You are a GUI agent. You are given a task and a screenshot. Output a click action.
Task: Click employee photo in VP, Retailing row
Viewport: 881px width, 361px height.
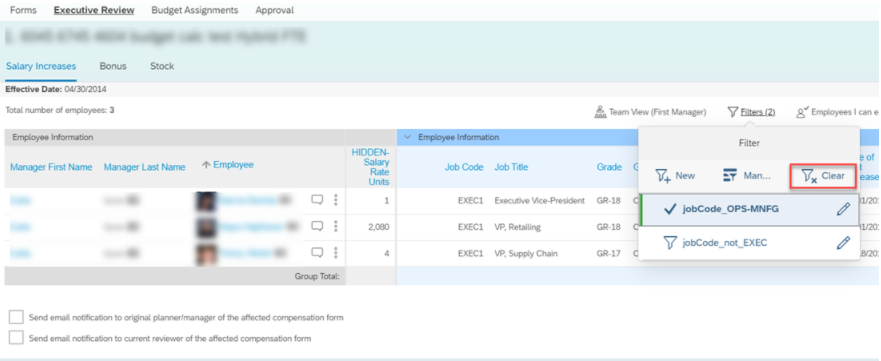point(206,227)
